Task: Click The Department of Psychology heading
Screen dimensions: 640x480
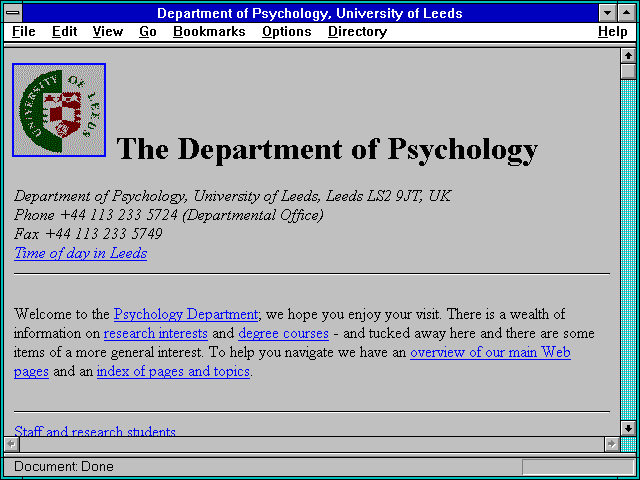Action: 327,149
